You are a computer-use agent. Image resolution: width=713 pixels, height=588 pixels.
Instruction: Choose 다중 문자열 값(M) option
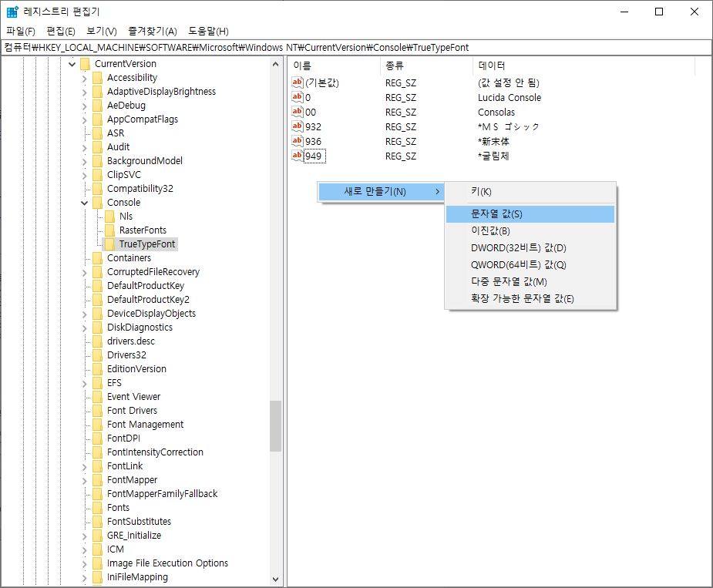point(530,281)
